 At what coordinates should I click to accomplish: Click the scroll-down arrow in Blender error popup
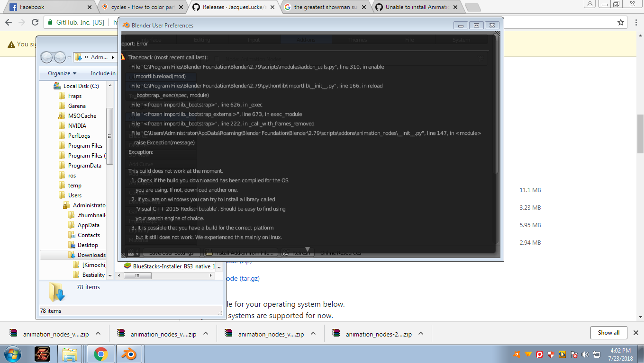click(x=307, y=249)
